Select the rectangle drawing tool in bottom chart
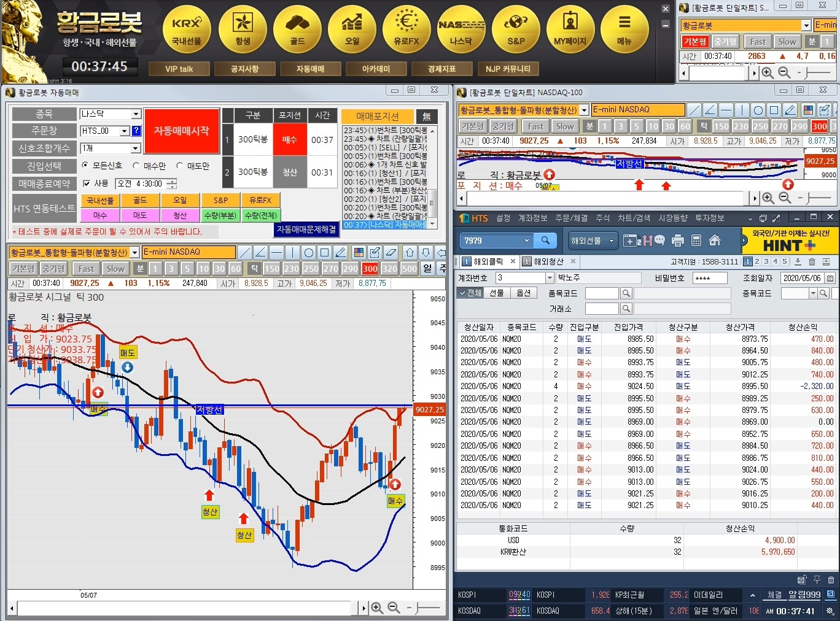Screen dimensions: 840x621 pyautogui.click(x=324, y=252)
